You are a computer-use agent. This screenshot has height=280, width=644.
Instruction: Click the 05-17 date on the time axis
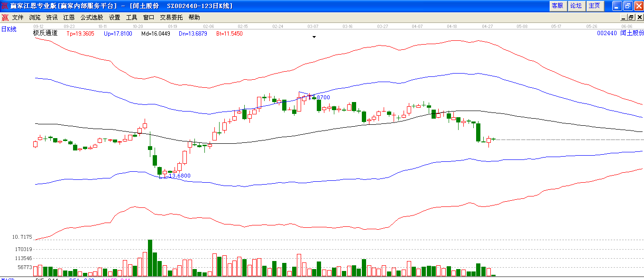[557, 27]
